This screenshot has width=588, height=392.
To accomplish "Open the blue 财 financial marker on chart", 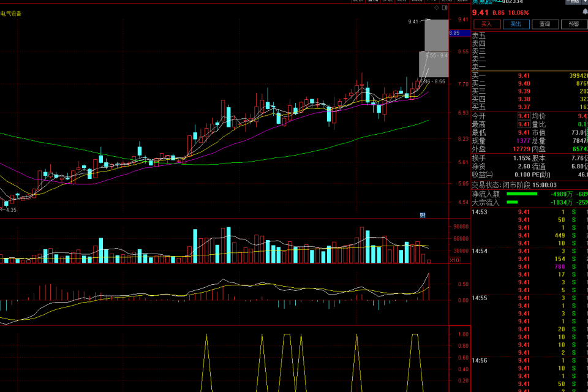I will click(423, 215).
